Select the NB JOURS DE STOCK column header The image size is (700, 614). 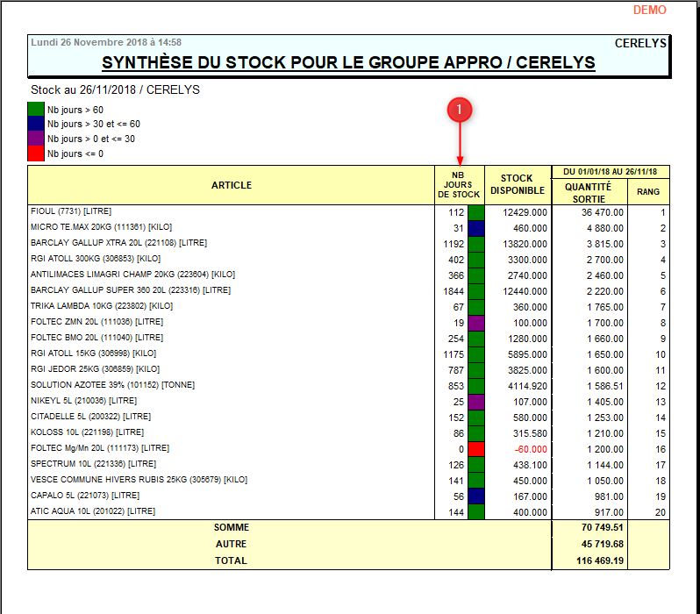pos(460,185)
